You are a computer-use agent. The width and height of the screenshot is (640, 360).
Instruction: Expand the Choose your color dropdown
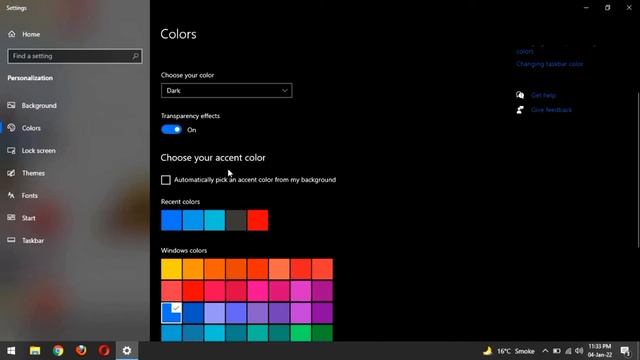[227, 91]
